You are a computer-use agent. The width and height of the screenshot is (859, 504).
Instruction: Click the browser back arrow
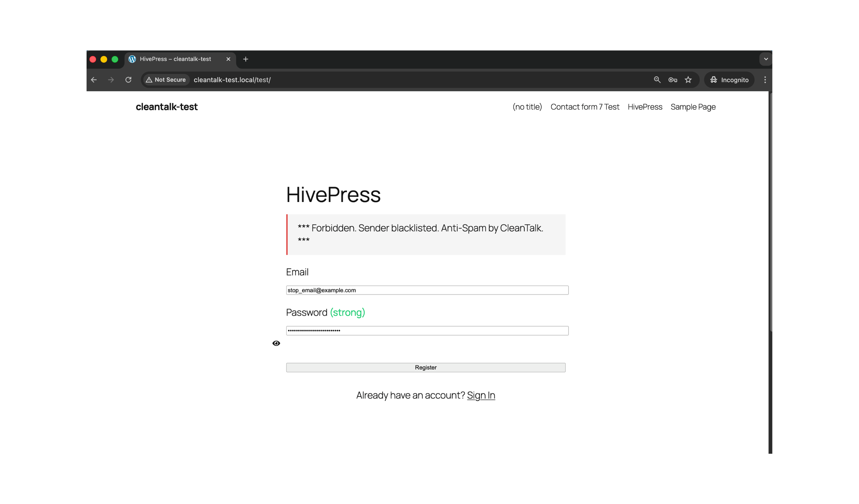tap(94, 80)
